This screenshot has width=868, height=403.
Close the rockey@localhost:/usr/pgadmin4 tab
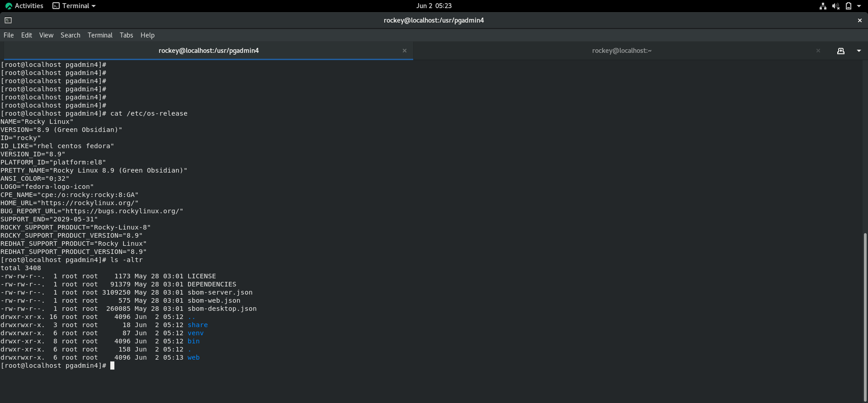pyautogui.click(x=405, y=51)
